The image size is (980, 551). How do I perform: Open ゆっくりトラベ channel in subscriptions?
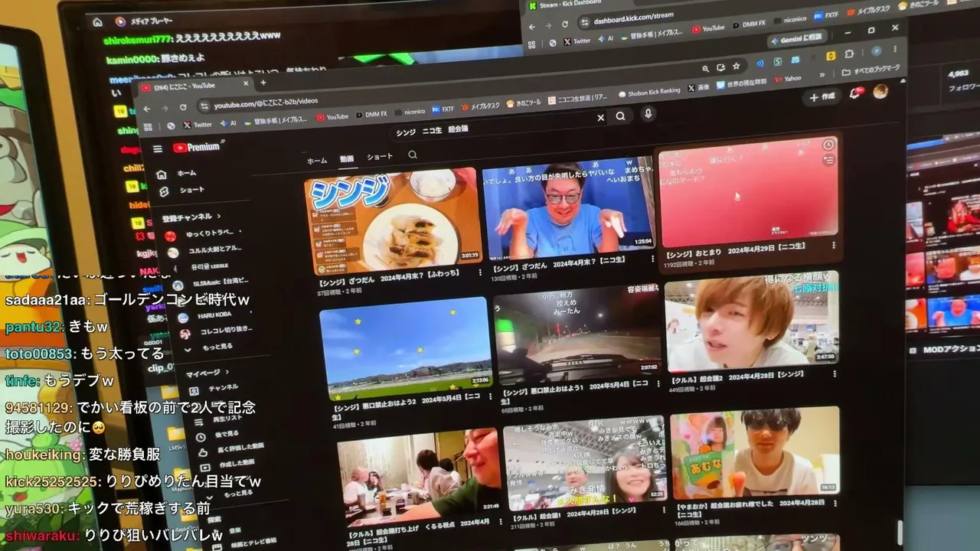point(202,234)
